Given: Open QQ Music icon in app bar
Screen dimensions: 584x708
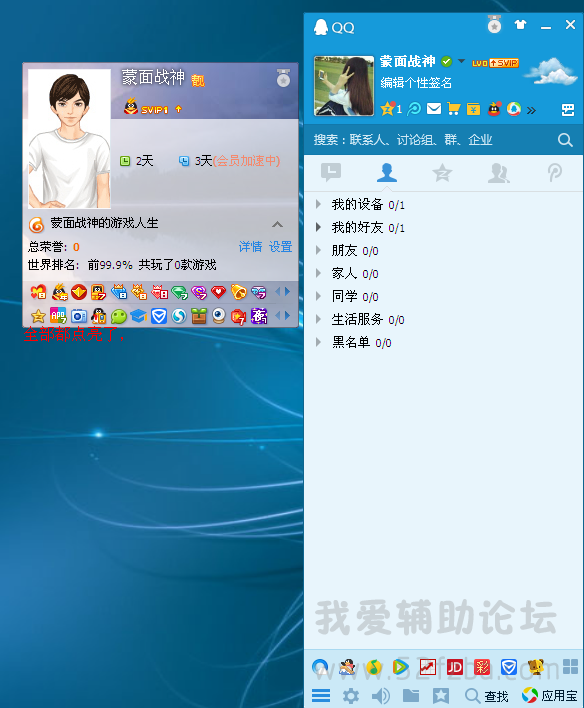Looking at the screenshot, I should coord(374,667).
